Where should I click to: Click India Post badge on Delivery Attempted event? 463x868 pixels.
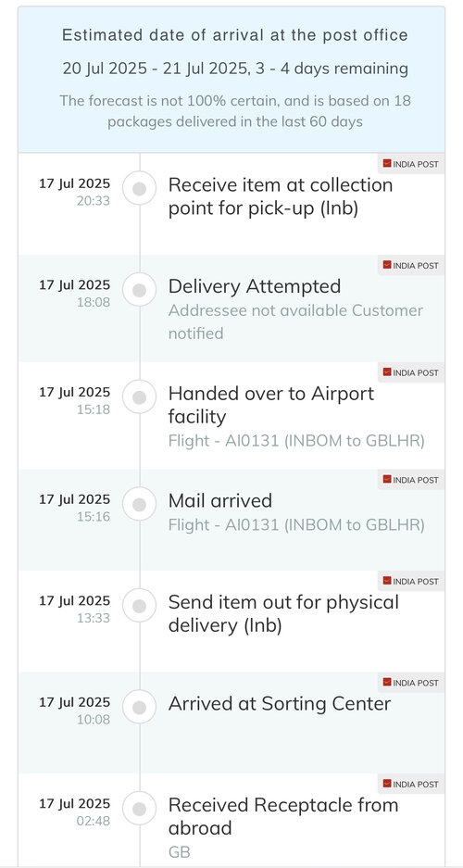point(411,266)
